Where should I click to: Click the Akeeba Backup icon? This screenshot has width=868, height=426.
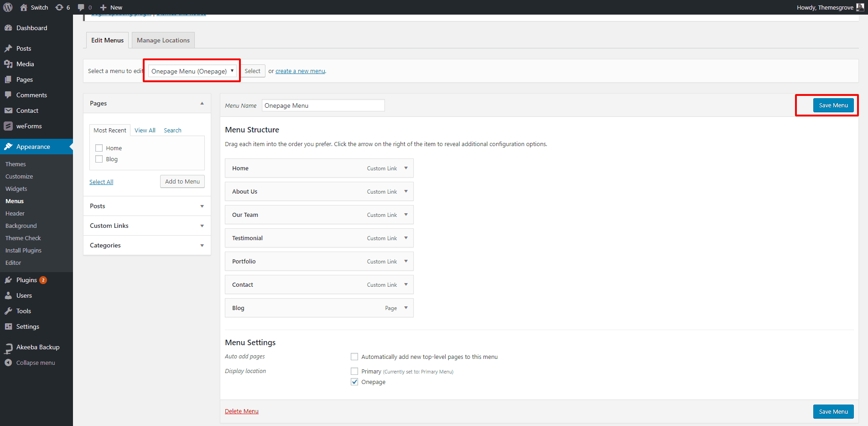[x=9, y=347]
